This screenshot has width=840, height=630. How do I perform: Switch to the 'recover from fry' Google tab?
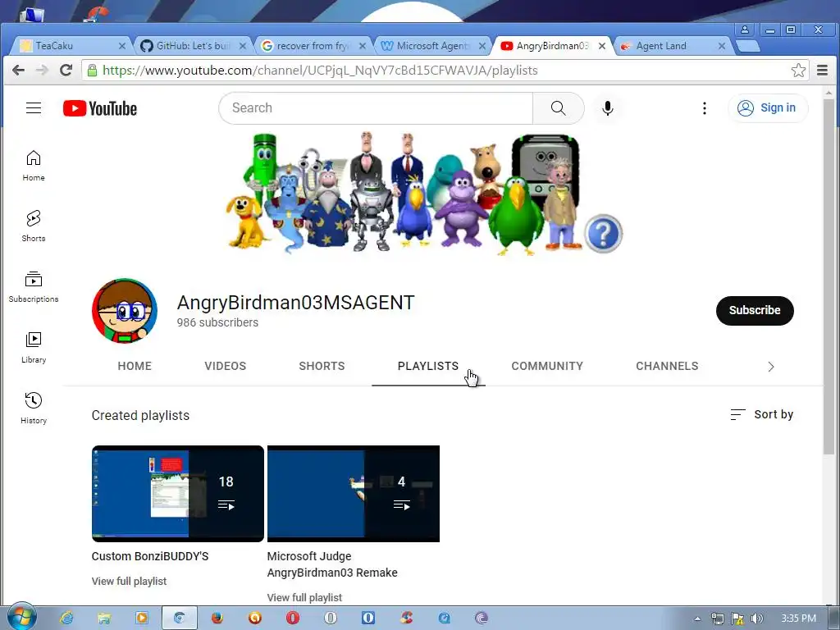tap(313, 46)
